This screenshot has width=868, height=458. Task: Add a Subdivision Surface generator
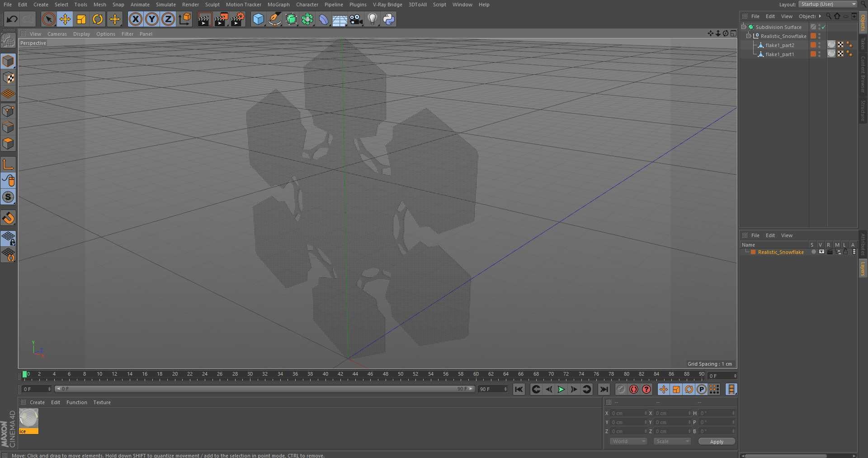[291, 19]
